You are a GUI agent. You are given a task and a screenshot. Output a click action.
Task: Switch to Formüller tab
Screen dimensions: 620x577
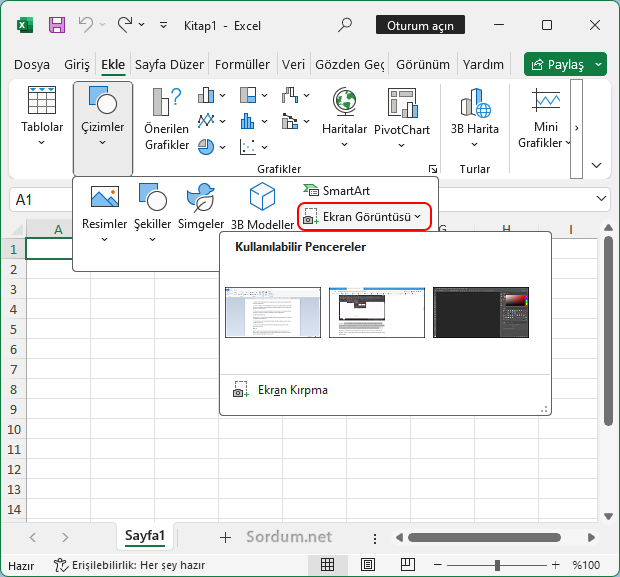pos(242,64)
